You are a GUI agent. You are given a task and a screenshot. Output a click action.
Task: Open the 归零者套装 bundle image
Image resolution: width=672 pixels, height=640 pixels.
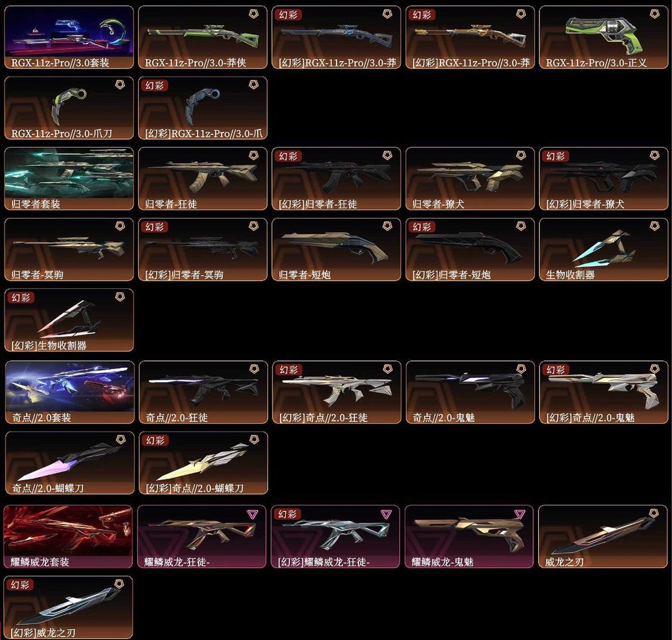tap(69, 179)
